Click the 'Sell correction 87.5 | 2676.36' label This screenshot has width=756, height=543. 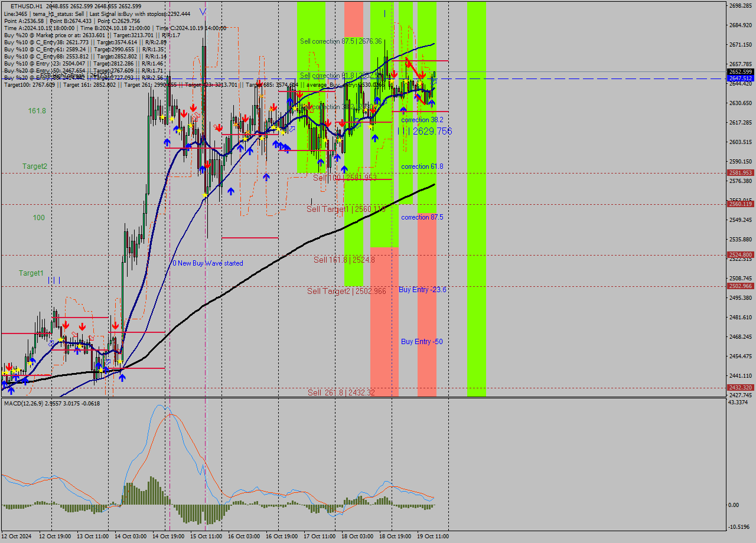click(x=341, y=41)
